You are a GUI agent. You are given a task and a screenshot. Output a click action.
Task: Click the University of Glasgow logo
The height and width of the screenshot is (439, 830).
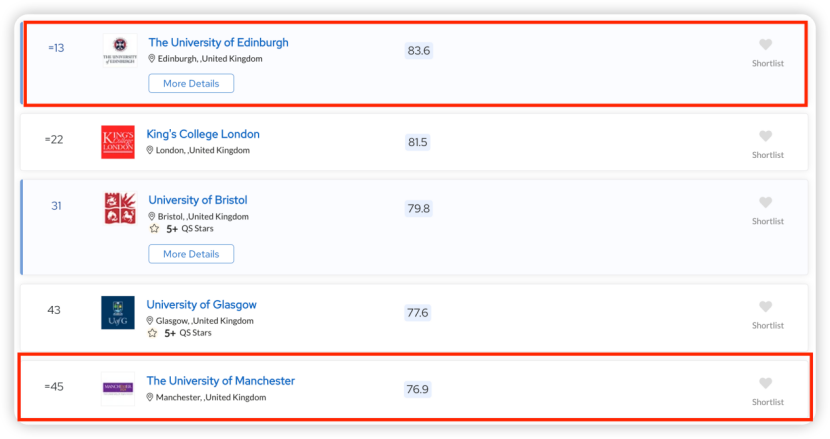tap(118, 312)
